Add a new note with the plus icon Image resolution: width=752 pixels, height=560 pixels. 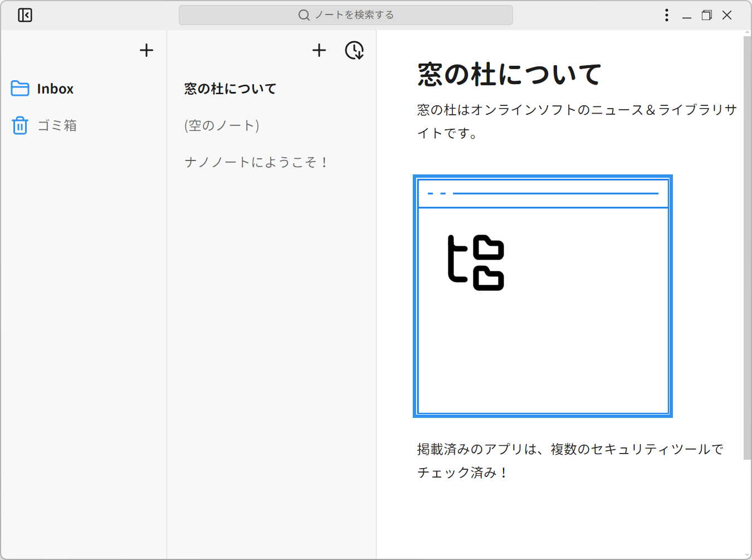[319, 50]
